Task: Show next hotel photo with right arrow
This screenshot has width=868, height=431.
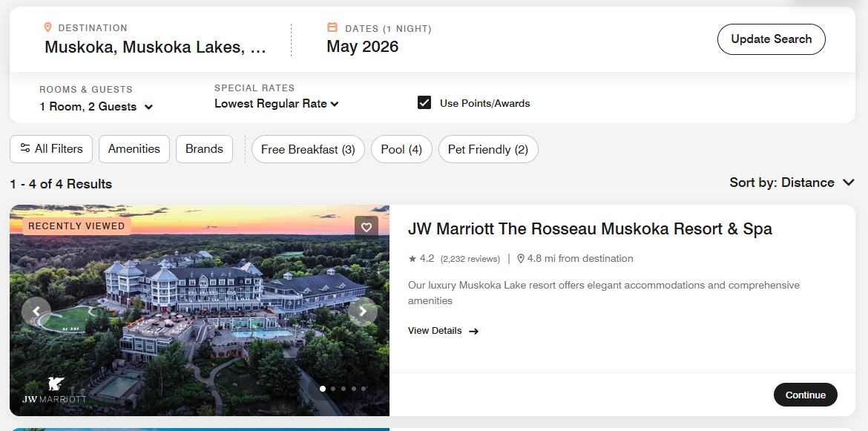Action: click(362, 312)
